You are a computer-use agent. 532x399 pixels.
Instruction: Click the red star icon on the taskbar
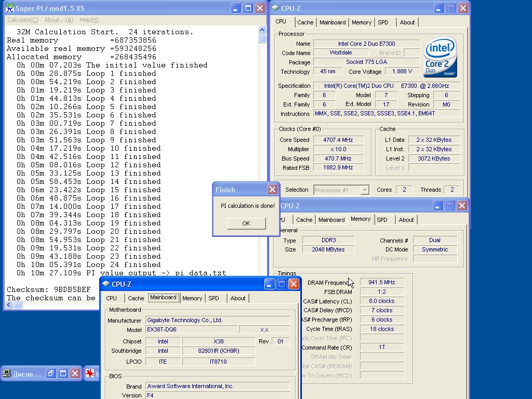89,374
